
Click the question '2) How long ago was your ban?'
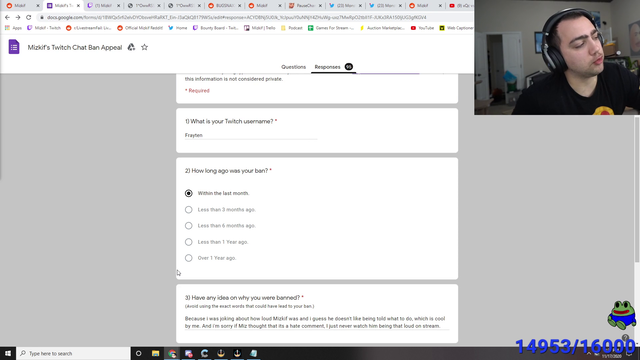[x=228, y=171]
